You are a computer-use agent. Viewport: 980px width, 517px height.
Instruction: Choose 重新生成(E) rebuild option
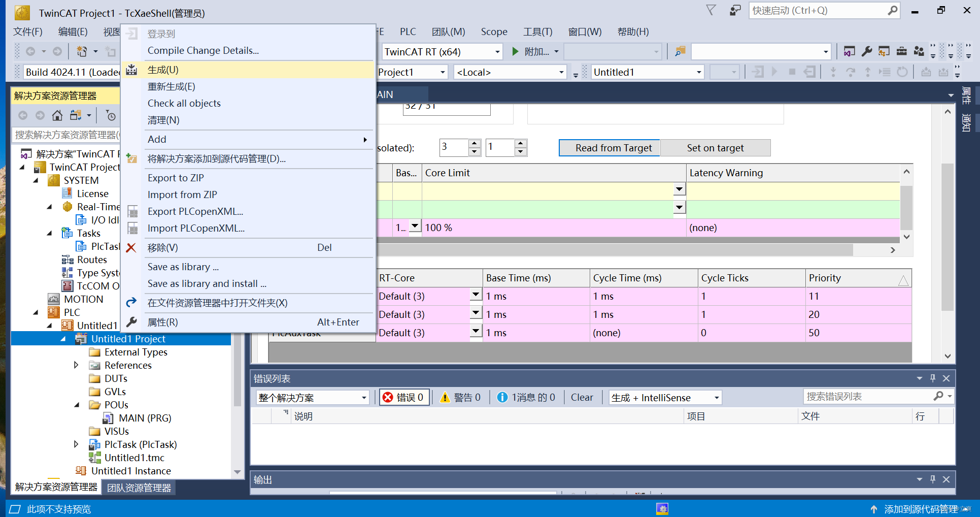click(x=248, y=86)
